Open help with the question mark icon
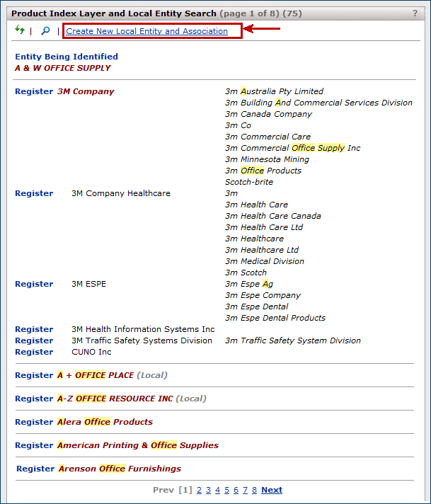Image resolution: width=431 pixels, height=504 pixels. pyautogui.click(x=415, y=13)
